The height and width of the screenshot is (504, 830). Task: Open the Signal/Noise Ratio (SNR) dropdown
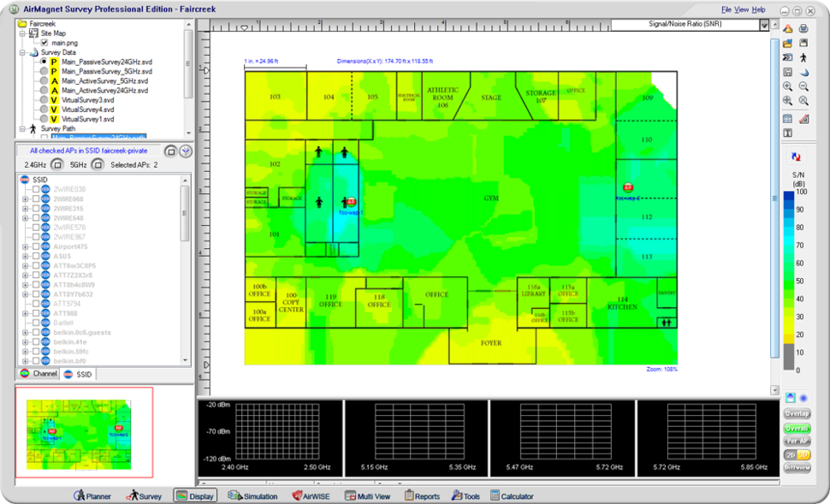(x=764, y=25)
